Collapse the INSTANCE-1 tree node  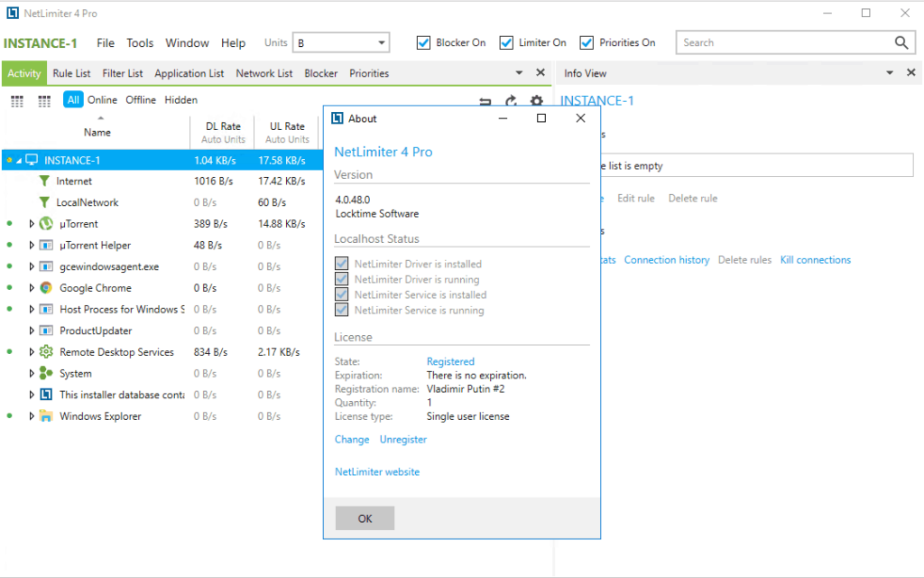pos(19,161)
